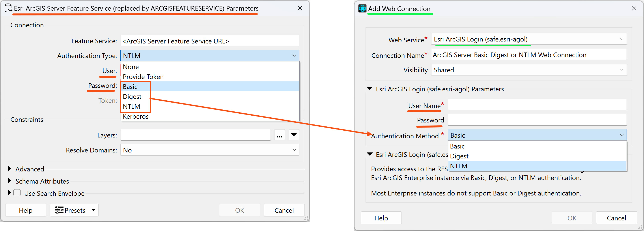This screenshot has width=644, height=231.
Task: Expand the Advanced section
Action: (x=9, y=169)
